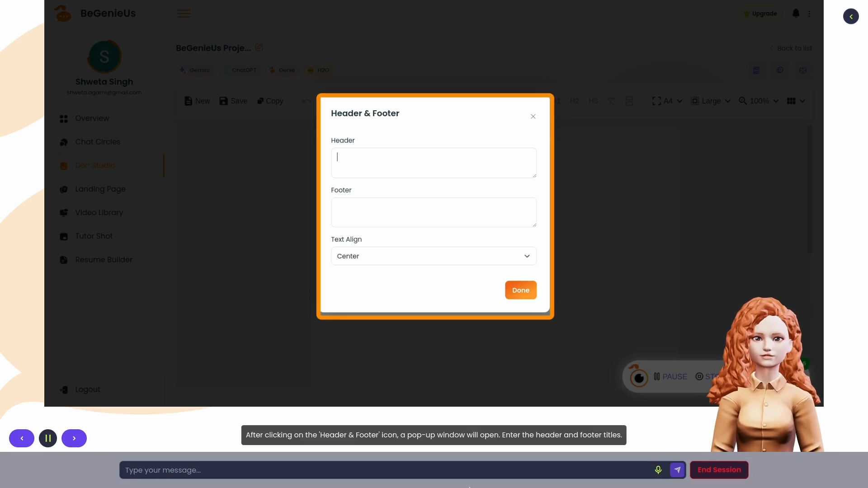Go to the previous tutorial step
Viewport: 868px width, 488px height.
click(22, 438)
